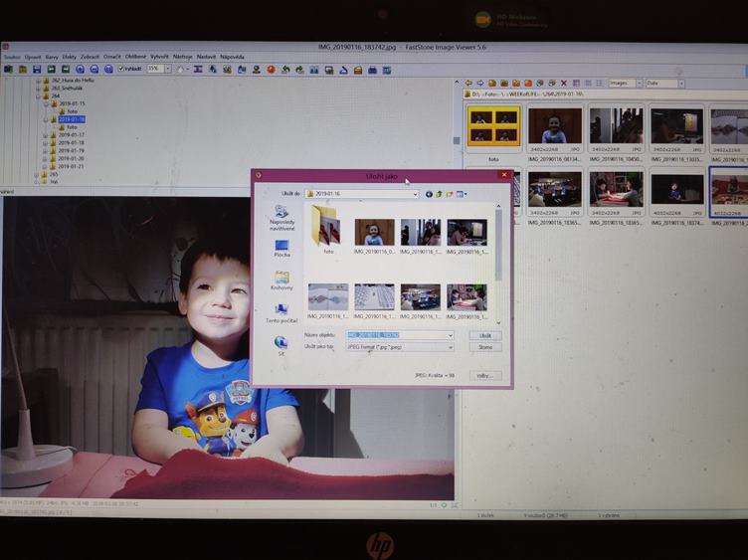Image resolution: width=748 pixels, height=560 pixels.
Task: Expand the 'Uložit jako typ' format dropdown
Action: click(x=450, y=347)
